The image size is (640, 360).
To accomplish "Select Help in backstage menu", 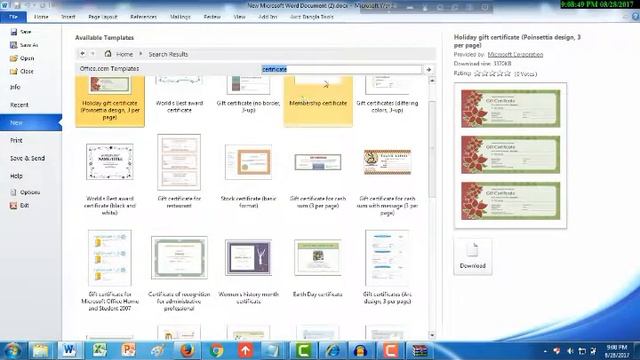I will point(16,176).
